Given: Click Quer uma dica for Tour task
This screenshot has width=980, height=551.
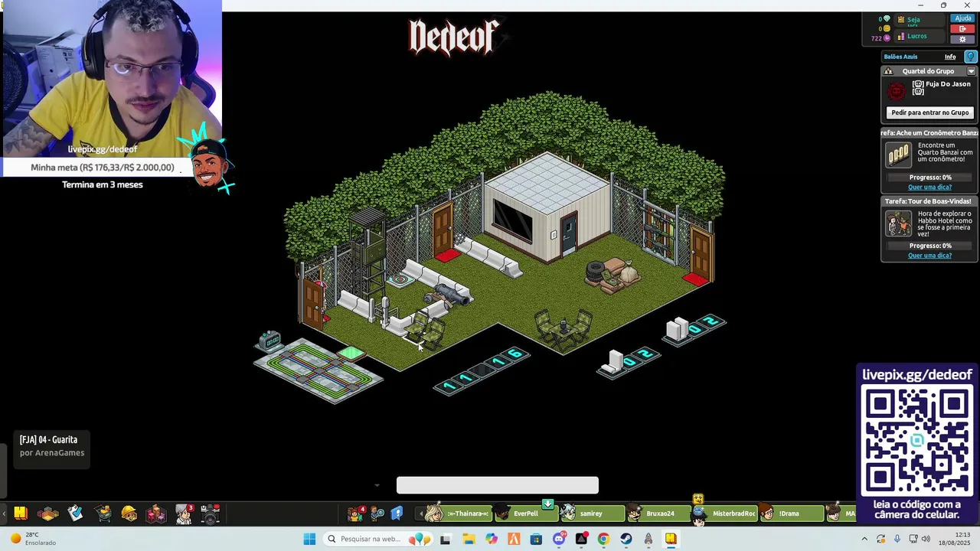Looking at the screenshot, I should point(930,256).
